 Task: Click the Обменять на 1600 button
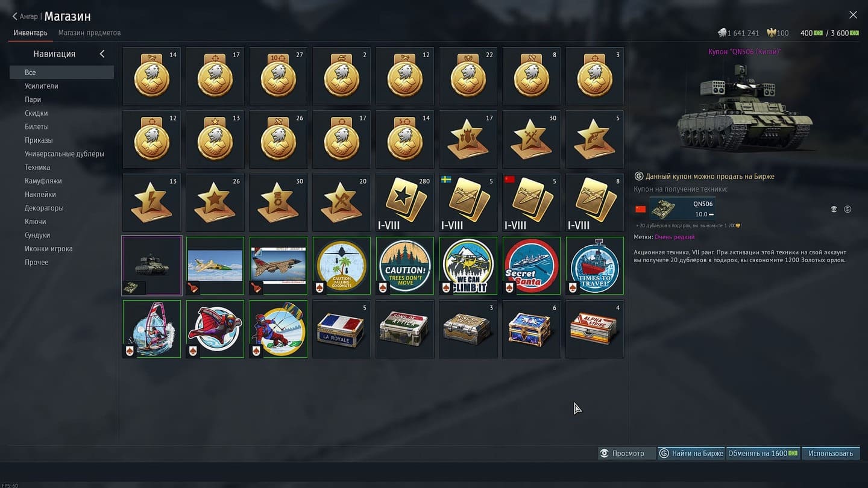coord(763,453)
